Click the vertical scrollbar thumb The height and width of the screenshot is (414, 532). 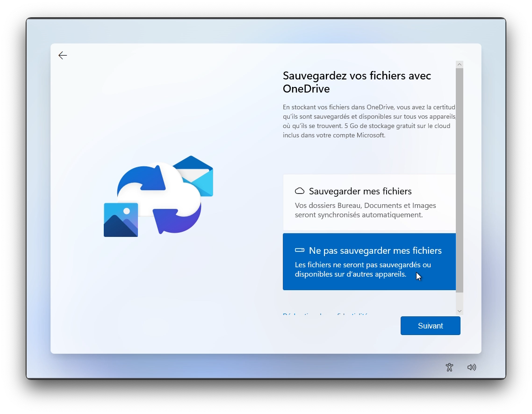tap(460, 178)
